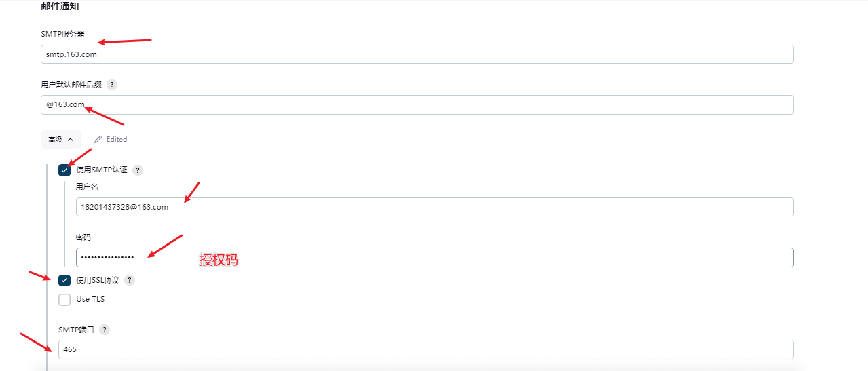The image size is (868, 371).
Task: Click the chevron arrow on 高级
Action: point(71,139)
